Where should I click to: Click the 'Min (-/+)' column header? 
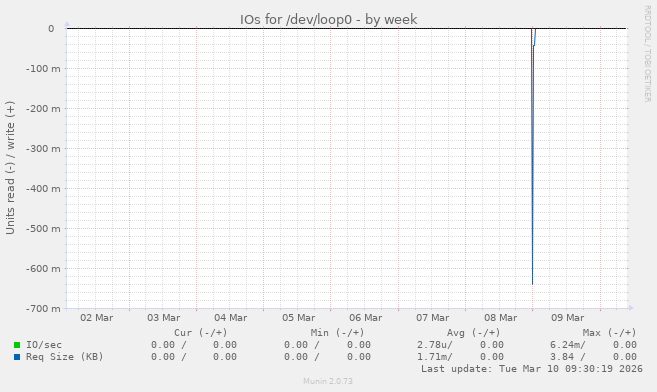coord(337,333)
